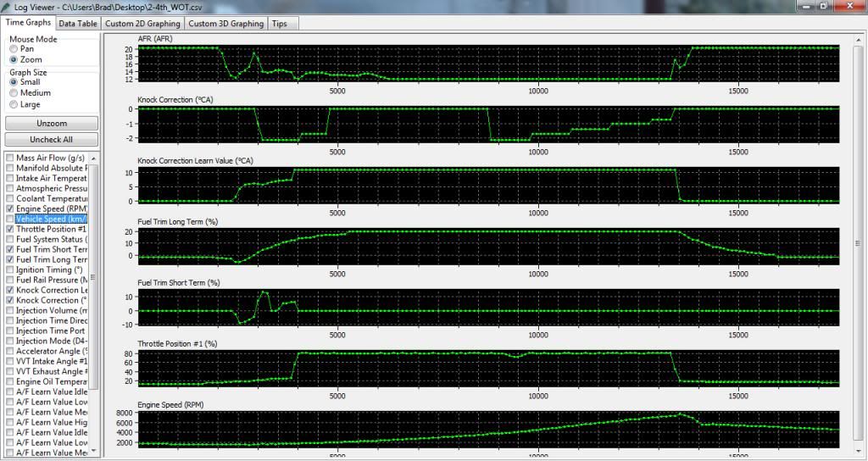Choose Medium graph size

pos(14,93)
